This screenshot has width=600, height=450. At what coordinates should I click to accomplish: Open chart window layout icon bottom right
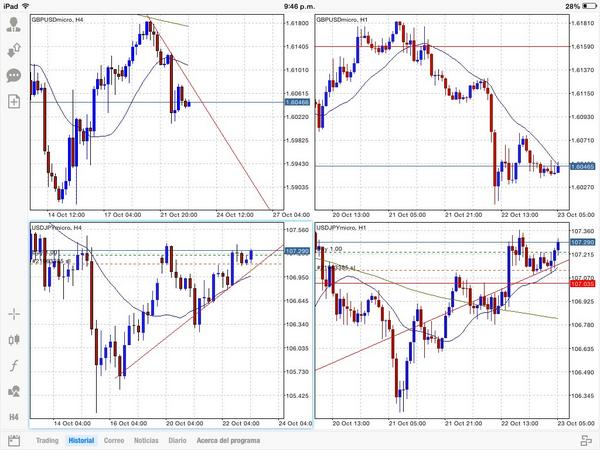coord(586,441)
